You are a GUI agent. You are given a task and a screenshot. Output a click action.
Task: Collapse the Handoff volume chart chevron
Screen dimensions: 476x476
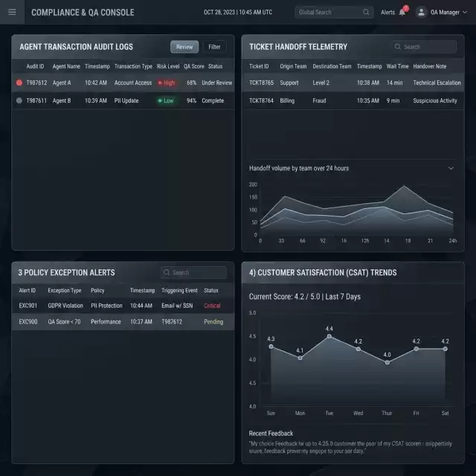451,168
